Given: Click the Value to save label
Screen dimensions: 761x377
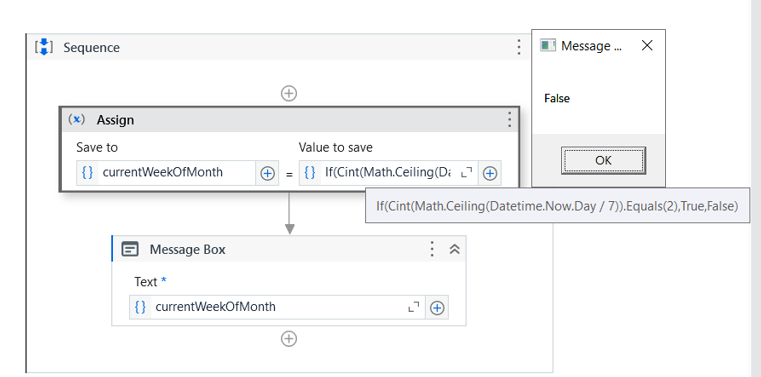Looking at the screenshot, I should [336, 147].
